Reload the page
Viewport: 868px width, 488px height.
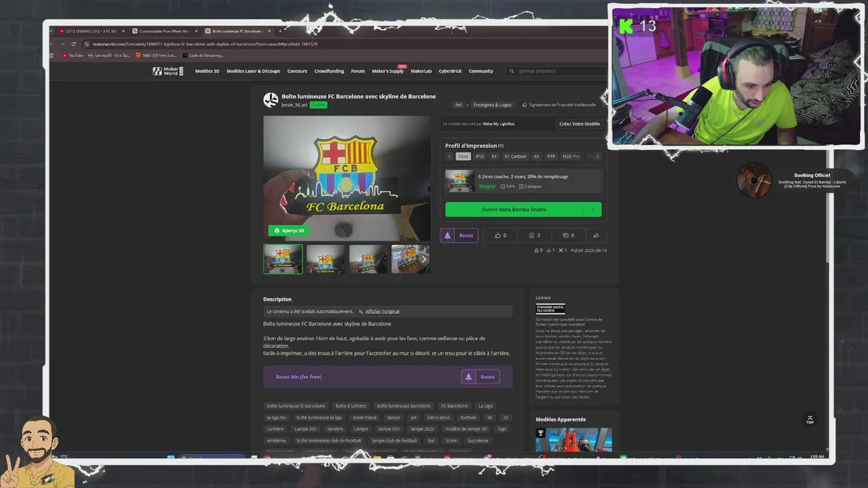click(73, 44)
